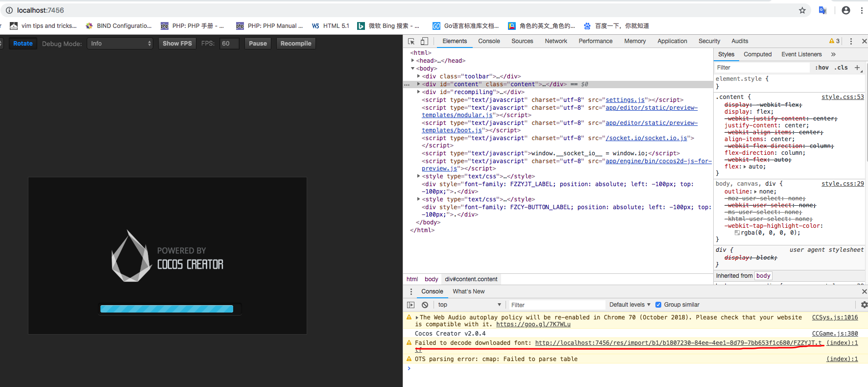Expand the Web Audio autoplay warning message
The height and width of the screenshot is (387, 868).
(417, 317)
